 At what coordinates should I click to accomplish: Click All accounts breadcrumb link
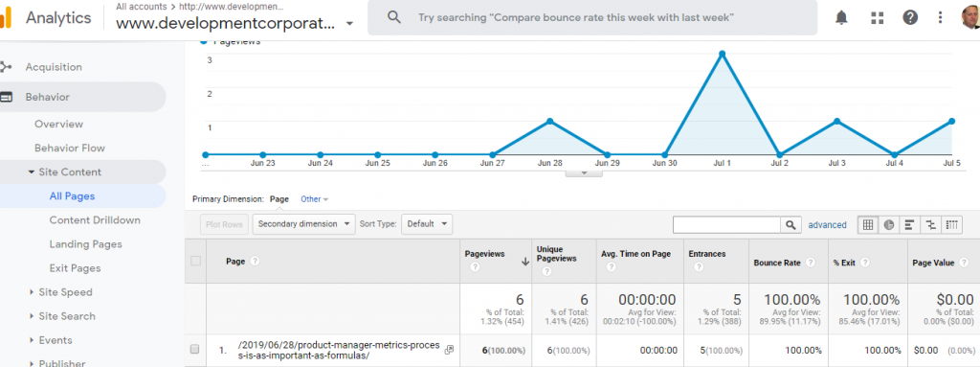pos(142,7)
